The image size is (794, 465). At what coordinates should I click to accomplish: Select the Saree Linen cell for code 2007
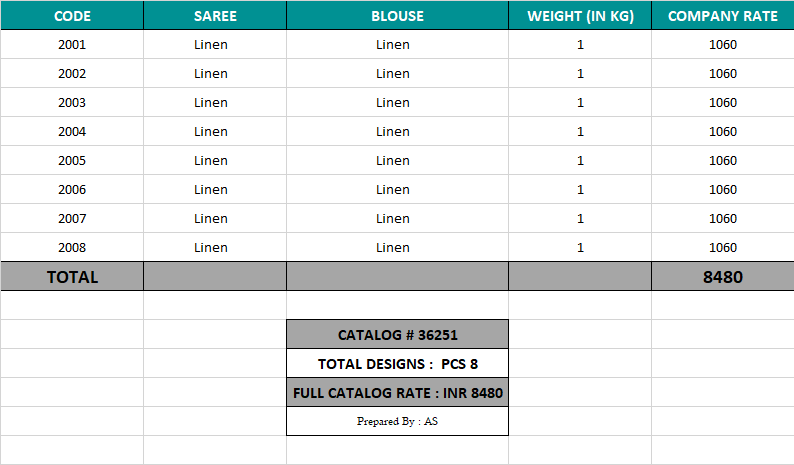click(211, 218)
